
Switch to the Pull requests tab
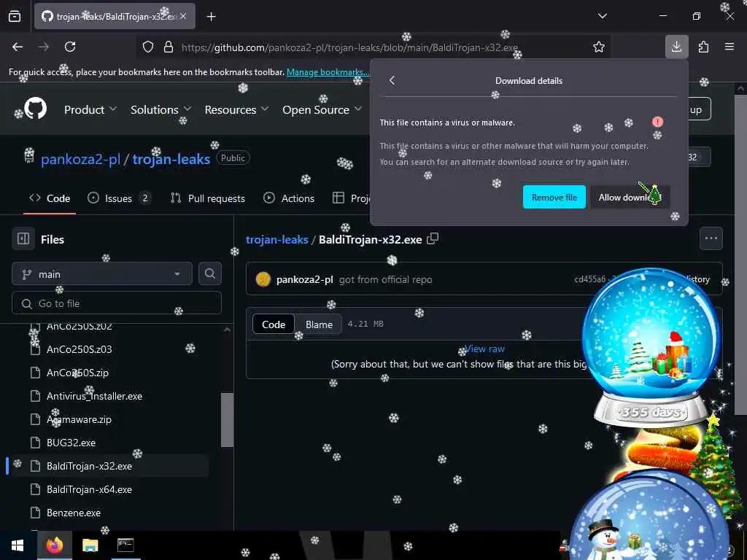coord(208,198)
